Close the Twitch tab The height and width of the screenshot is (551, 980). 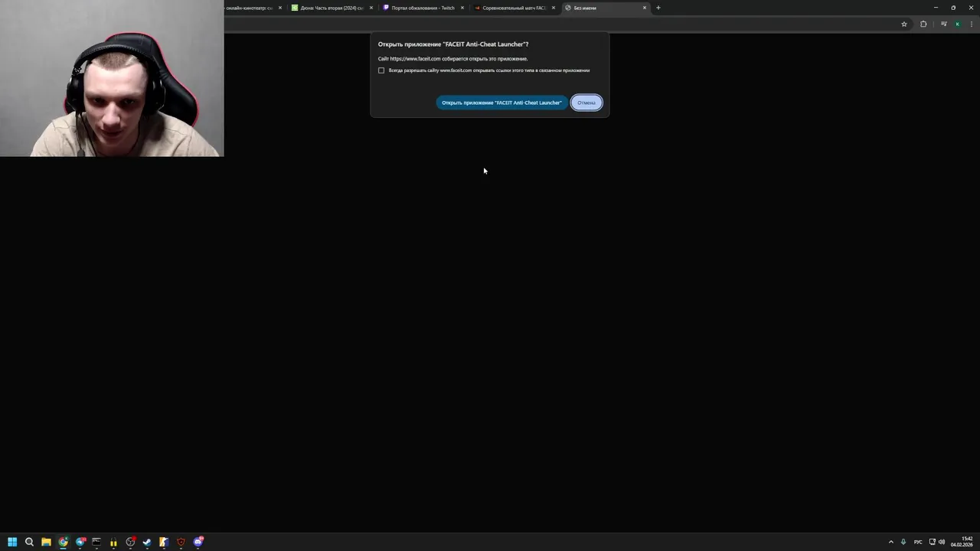point(462,8)
